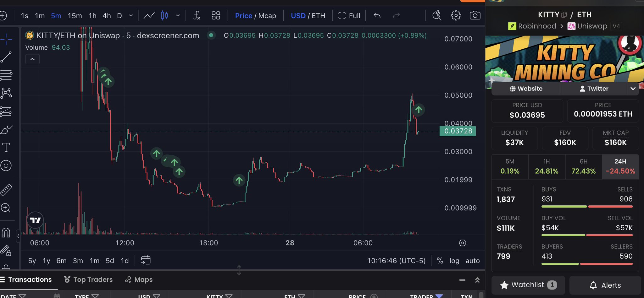
Task: Click the buy volume versus sell volume bar
Action: point(587,235)
